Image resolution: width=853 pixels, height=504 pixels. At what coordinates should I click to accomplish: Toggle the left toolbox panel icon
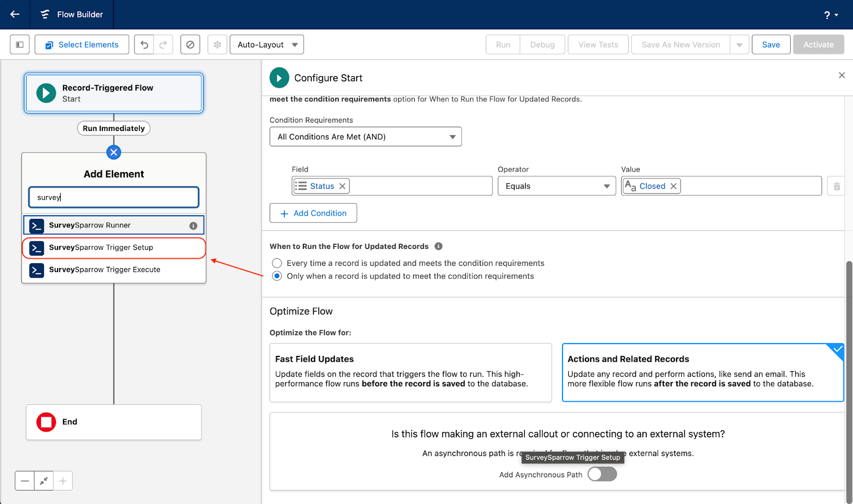pyautogui.click(x=20, y=45)
